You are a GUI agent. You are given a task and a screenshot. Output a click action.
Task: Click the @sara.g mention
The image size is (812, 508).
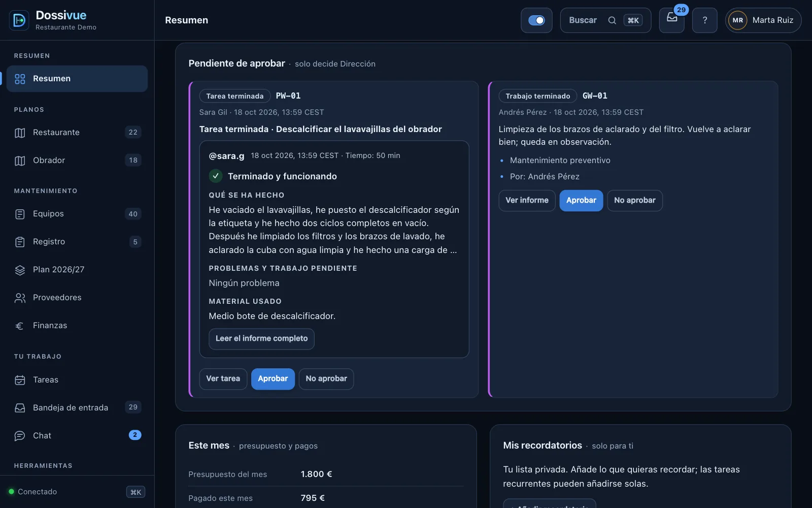(x=226, y=156)
